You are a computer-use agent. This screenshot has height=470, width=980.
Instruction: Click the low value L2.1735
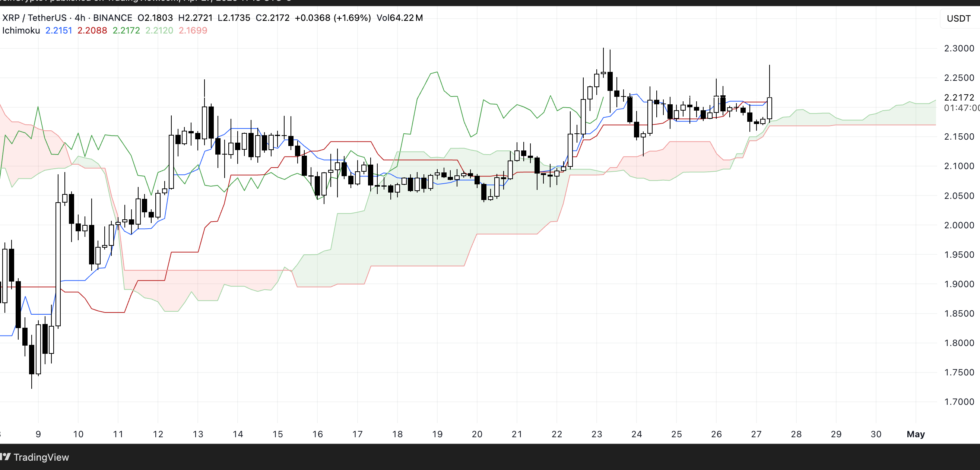(x=234, y=18)
